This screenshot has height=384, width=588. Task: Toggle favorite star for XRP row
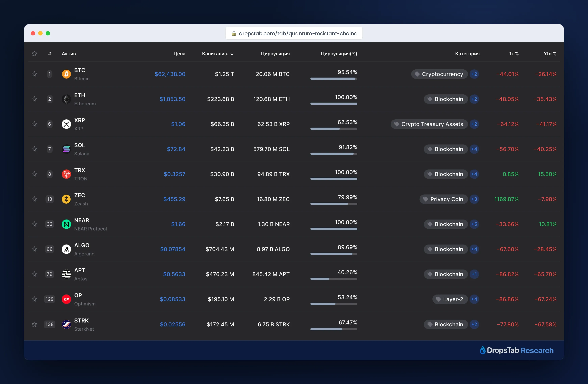tap(34, 124)
